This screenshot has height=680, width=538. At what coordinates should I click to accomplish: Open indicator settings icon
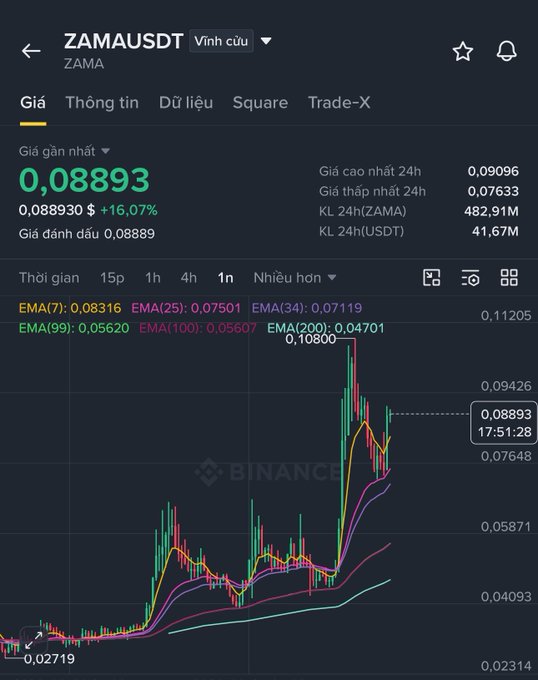coord(470,278)
